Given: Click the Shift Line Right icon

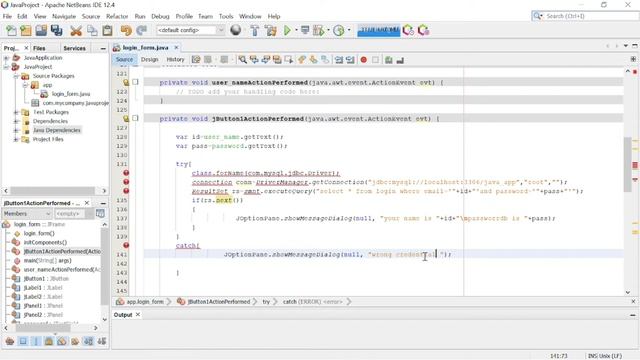Looking at the screenshot, I should click(x=350, y=60).
